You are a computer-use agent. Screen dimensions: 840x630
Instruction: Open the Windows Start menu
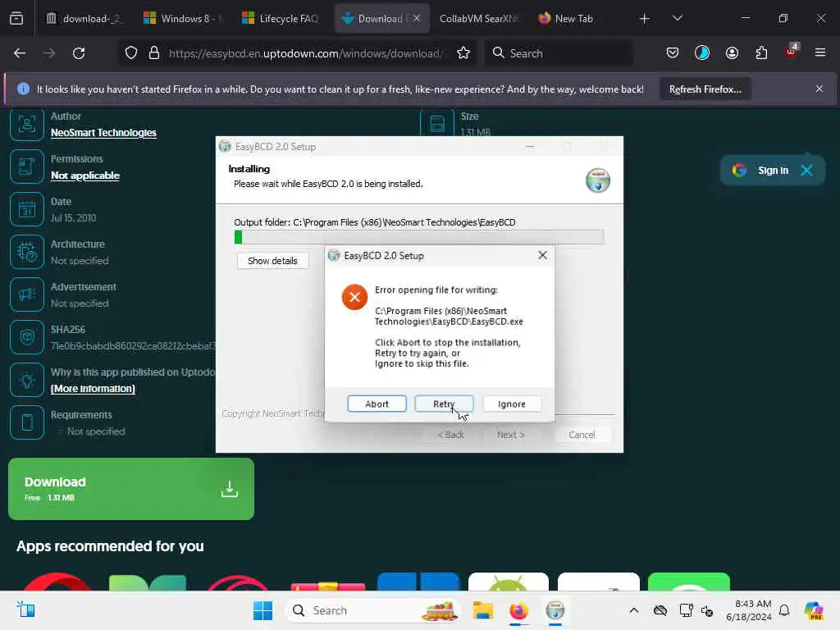coord(262,610)
